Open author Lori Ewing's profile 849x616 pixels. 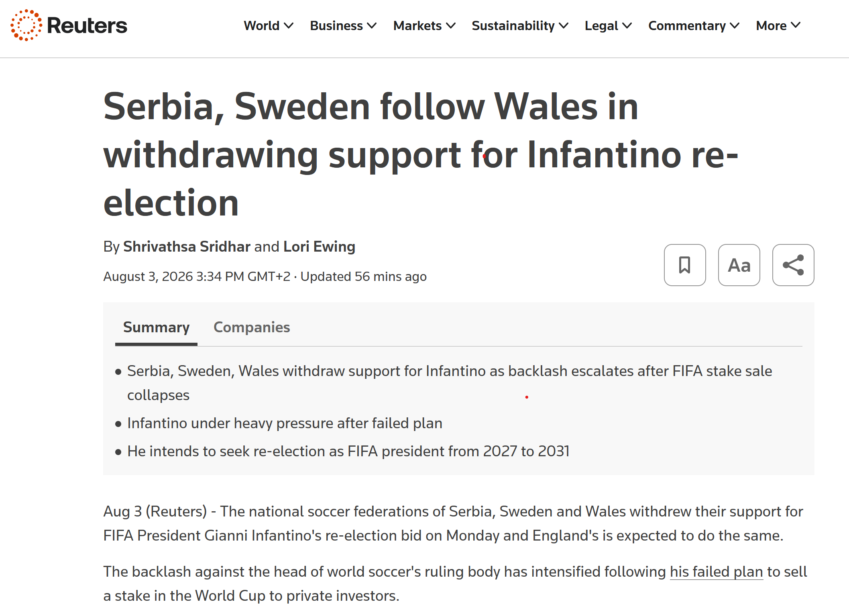tap(319, 246)
